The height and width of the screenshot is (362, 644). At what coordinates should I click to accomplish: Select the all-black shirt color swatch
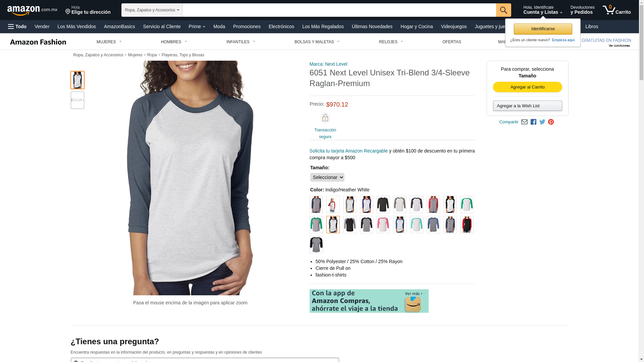[383, 204]
